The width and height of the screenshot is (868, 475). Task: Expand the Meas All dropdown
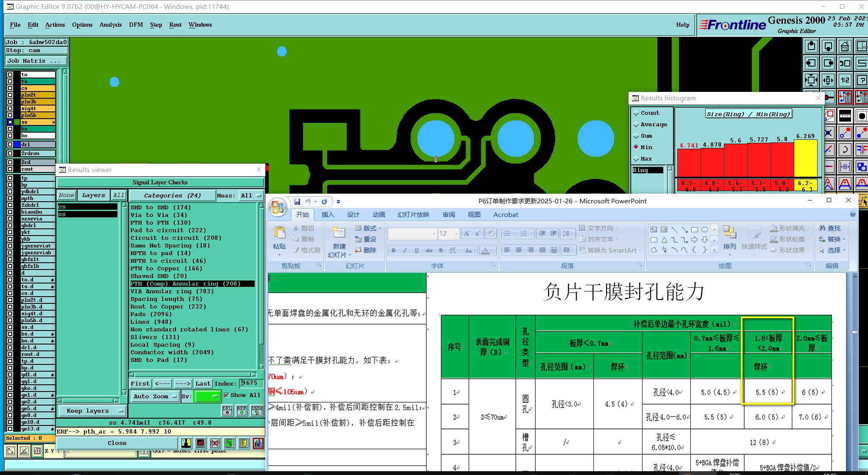click(x=251, y=195)
